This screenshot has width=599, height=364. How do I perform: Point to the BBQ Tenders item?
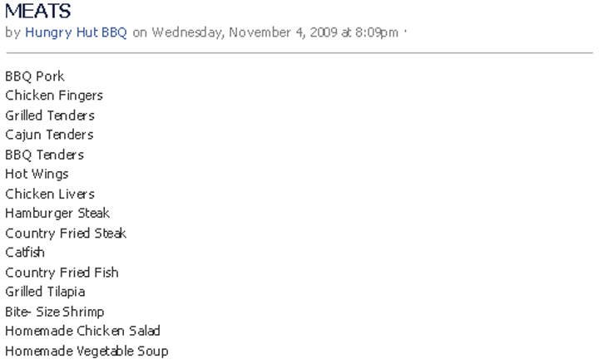pos(44,155)
